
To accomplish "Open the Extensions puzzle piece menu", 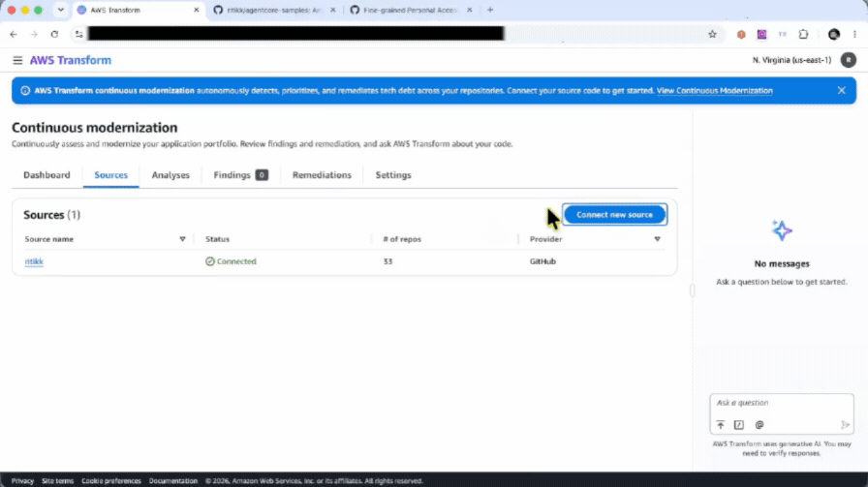I will point(803,34).
